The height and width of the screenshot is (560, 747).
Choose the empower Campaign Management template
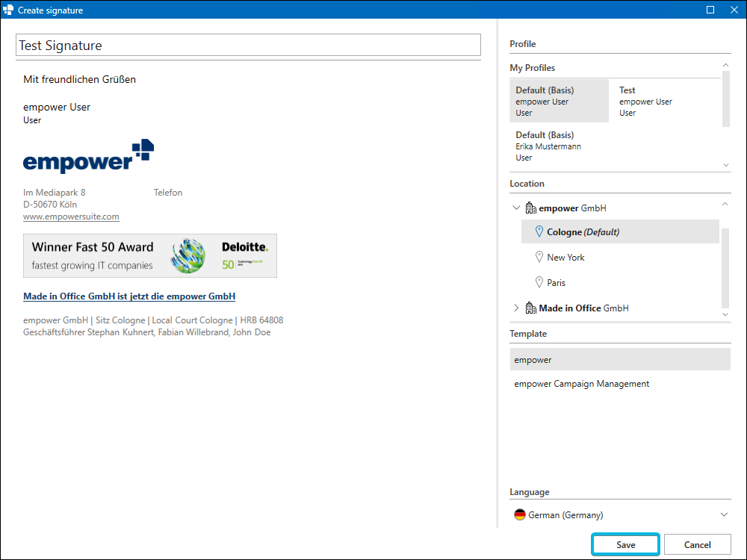click(620, 383)
